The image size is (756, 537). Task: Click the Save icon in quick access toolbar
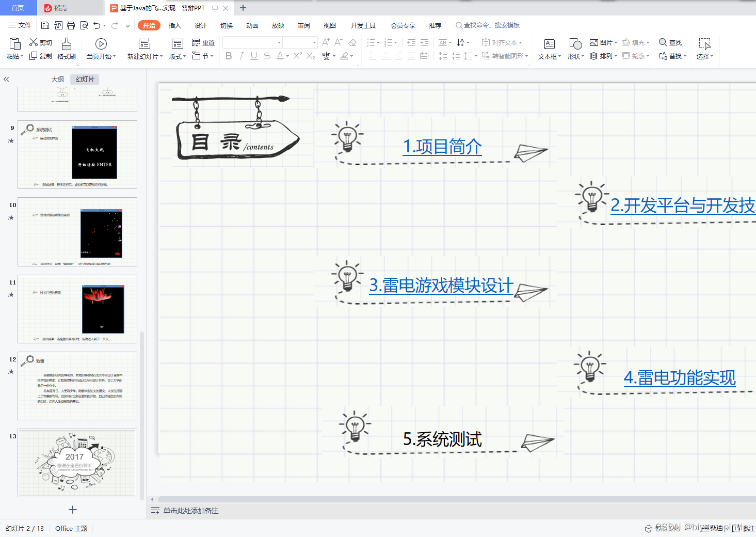45,25
